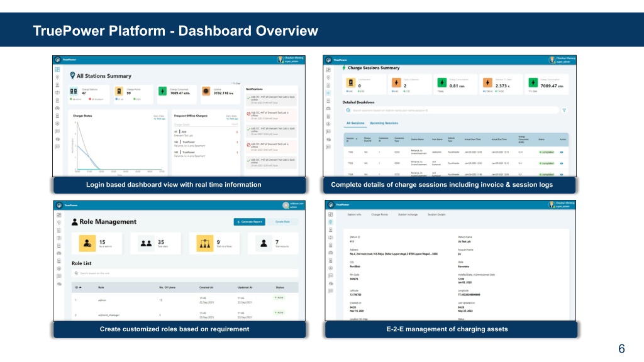The width and height of the screenshot is (644, 362).
Task: Open the filter funnel icon beside session search
Action: pyautogui.click(x=564, y=111)
